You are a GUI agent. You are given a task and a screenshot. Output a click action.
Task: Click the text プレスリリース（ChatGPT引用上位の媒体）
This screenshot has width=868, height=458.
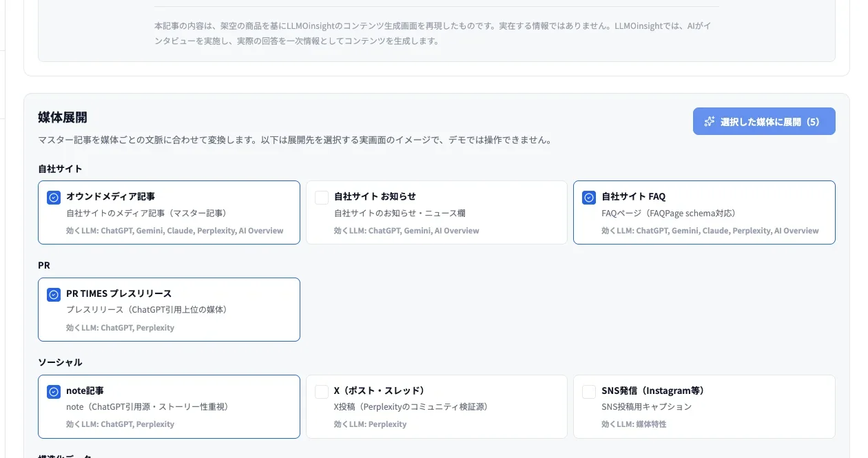147,310
